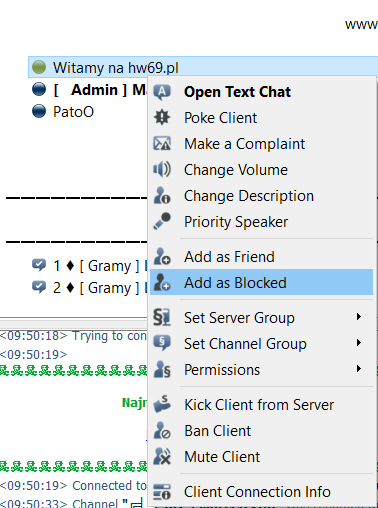The width and height of the screenshot is (378, 508).
Task: Click the Poke Client bug icon
Action: pyautogui.click(x=162, y=118)
